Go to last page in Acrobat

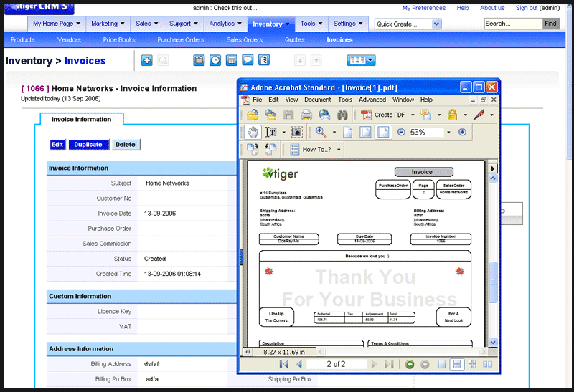pos(389,364)
